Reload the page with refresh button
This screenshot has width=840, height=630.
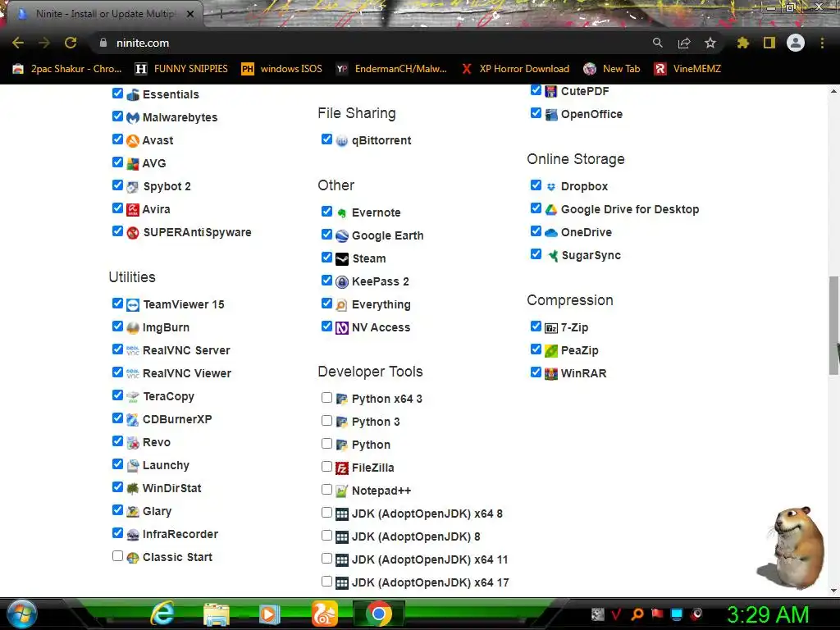tap(71, 43)
